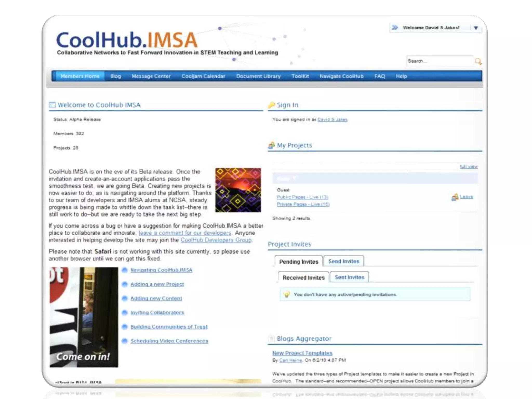The height and width of the screenshot is (399, 532).
Task: Expand the faded dropdown in My Projects table header
Action: [294, 178]
